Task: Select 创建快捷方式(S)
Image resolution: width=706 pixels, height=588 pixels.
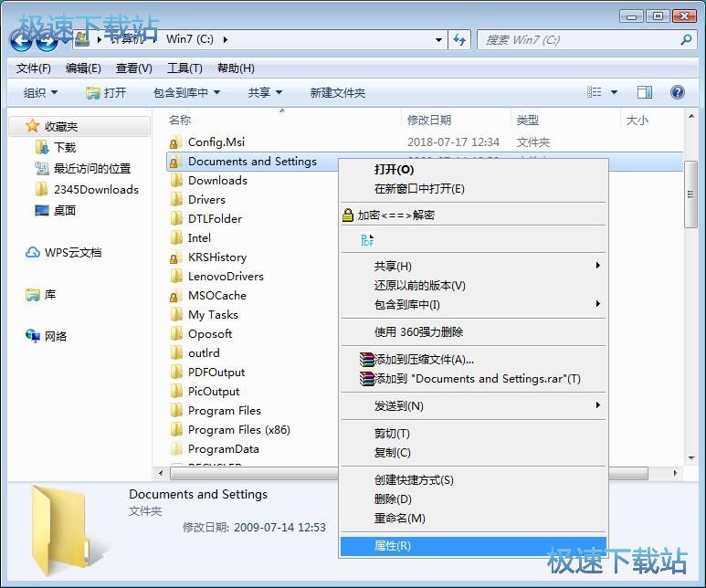Action: tap(473, 480)
